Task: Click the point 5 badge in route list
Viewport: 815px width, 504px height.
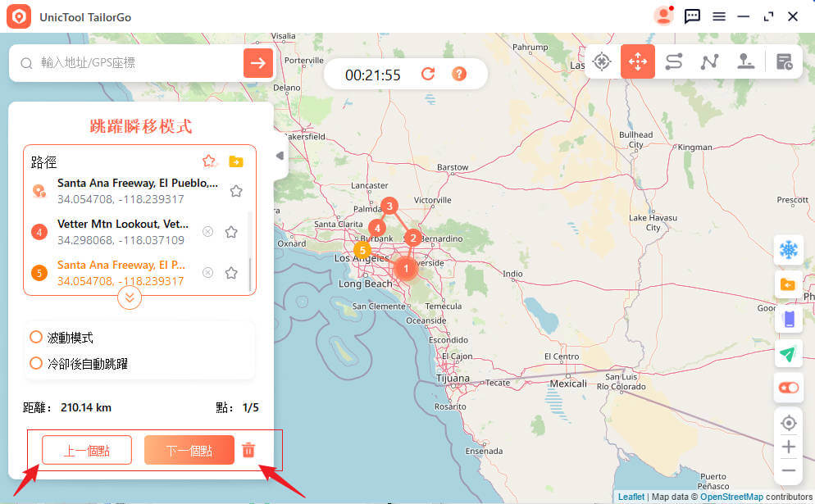Action: pos(39,273)
